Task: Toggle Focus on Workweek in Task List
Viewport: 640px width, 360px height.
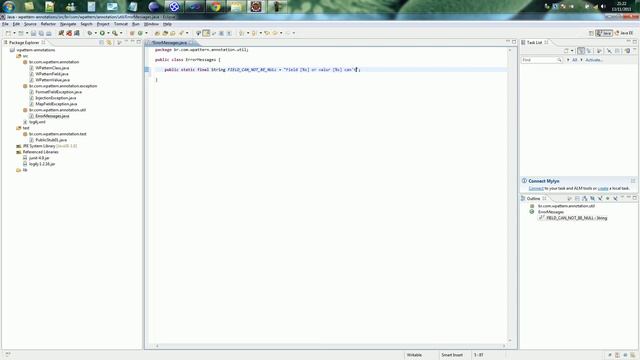Action: (x=599, y=51)
